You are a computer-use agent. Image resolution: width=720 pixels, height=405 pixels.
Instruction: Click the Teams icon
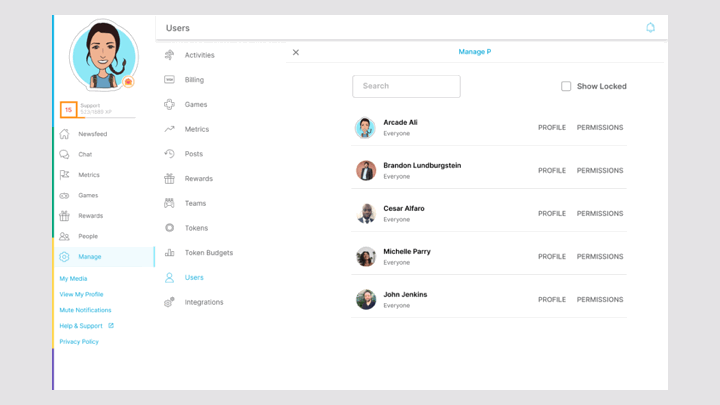169,203
